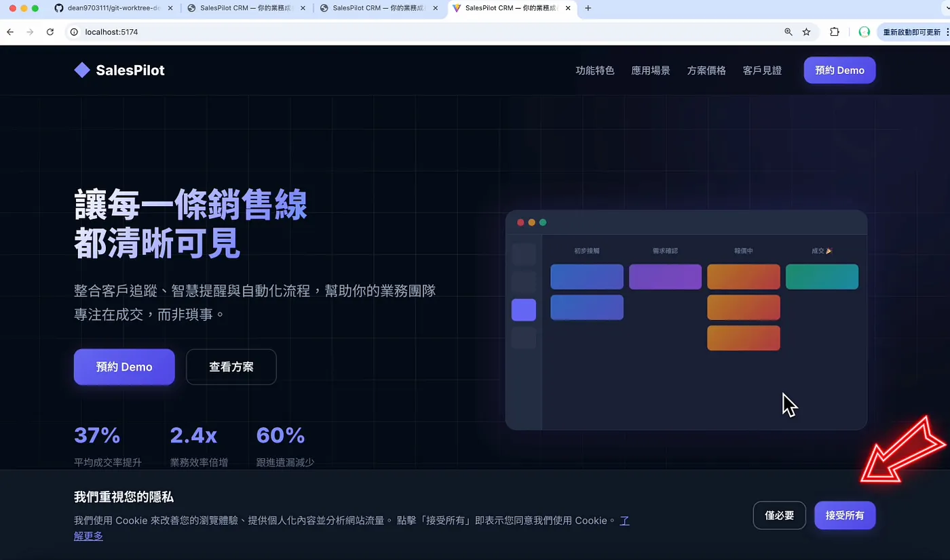Viewport: 950px width, 560px height.
Task: Bookmark this page with the star icon
Action: pyautogui.click(x=806, y=32)
